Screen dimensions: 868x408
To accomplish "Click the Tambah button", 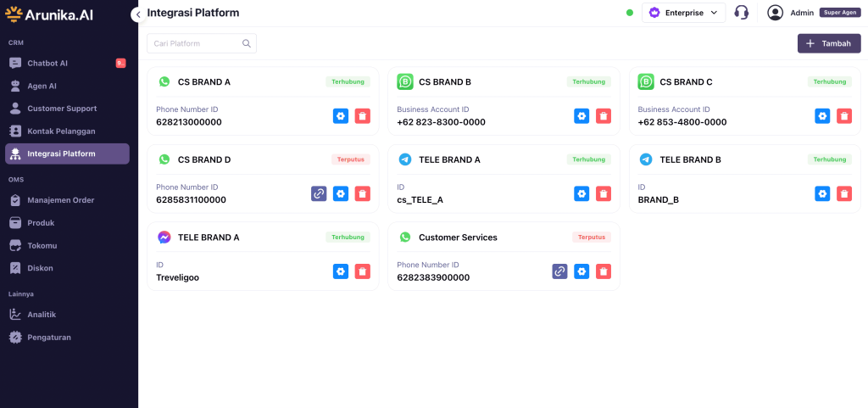I will click(x=829, y=43).
